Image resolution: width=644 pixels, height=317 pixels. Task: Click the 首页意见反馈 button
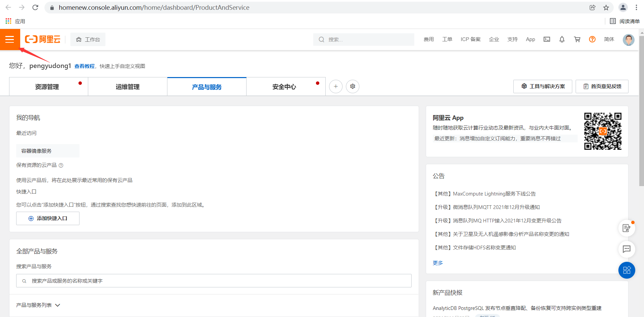click(x=602, y=86)
